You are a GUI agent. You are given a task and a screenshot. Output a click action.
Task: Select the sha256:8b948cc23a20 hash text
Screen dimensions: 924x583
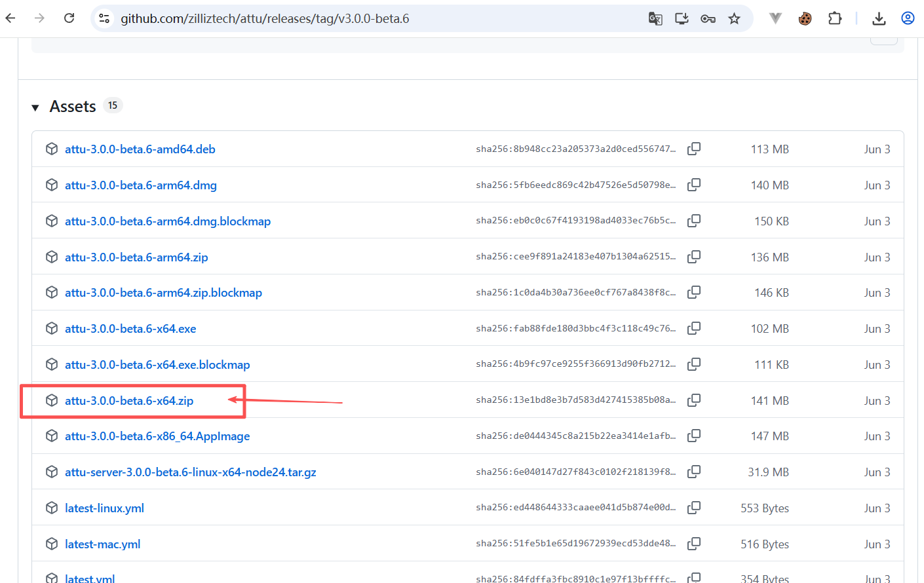[x=576, y=149]
